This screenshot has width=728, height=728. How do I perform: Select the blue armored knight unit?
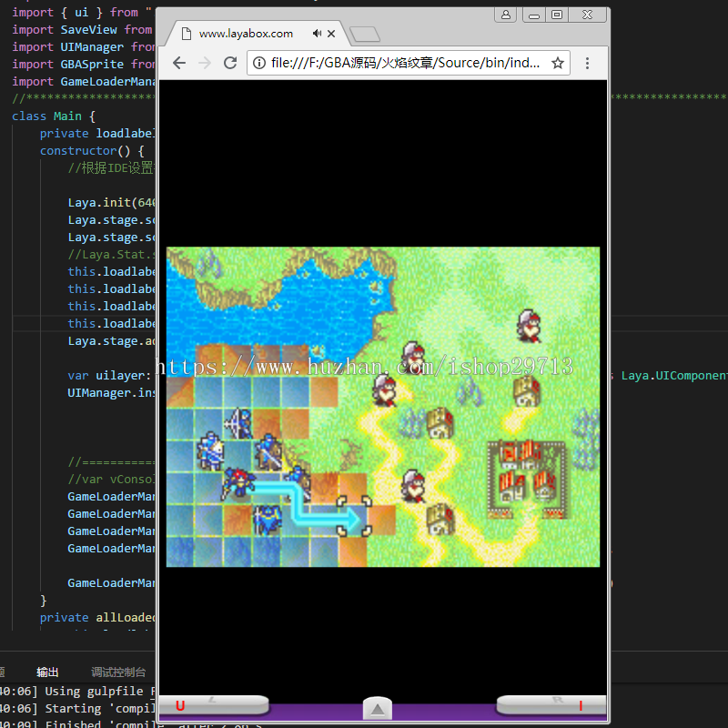(x=268, y=519)
